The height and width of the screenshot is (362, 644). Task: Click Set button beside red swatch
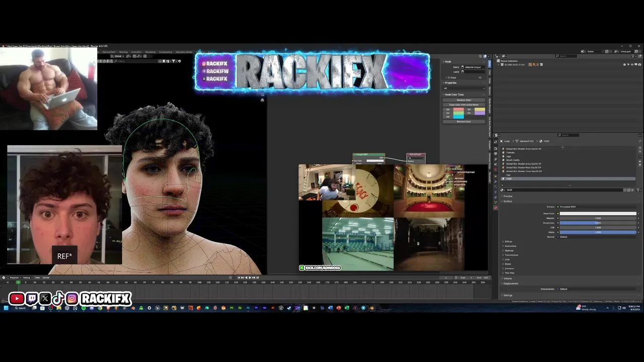coord(448,109)
